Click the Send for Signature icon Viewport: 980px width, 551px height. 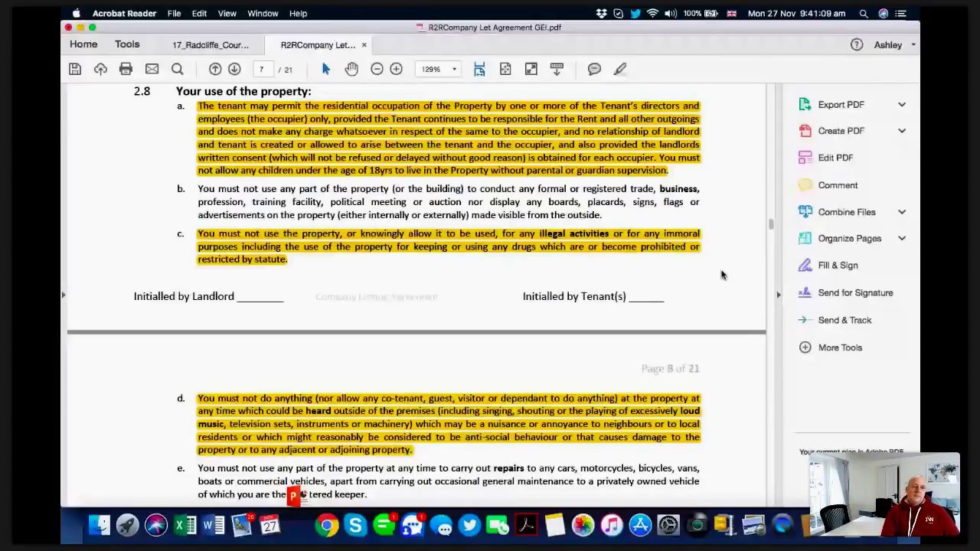point(805,292)
